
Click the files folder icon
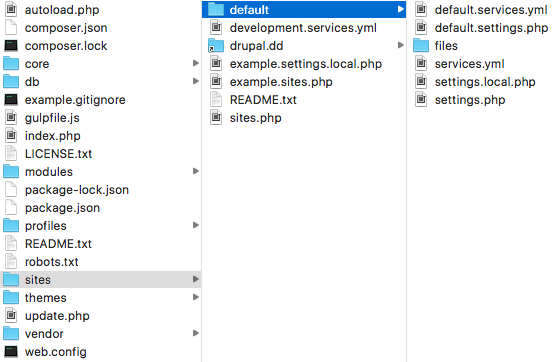coord(421,46)
